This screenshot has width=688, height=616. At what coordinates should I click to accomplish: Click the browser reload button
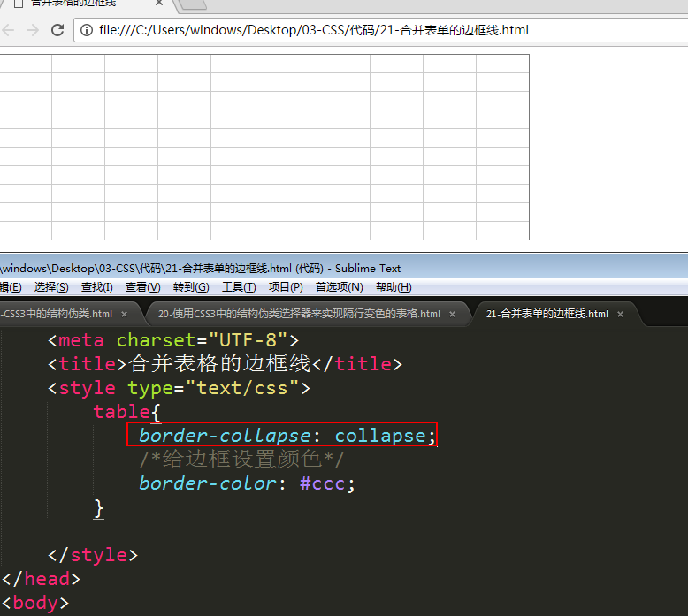tap(57, 30)
